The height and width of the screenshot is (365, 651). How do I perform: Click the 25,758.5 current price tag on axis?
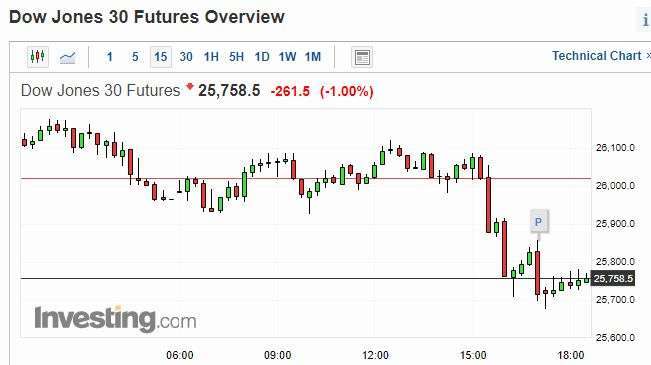[x=613, y=278]
